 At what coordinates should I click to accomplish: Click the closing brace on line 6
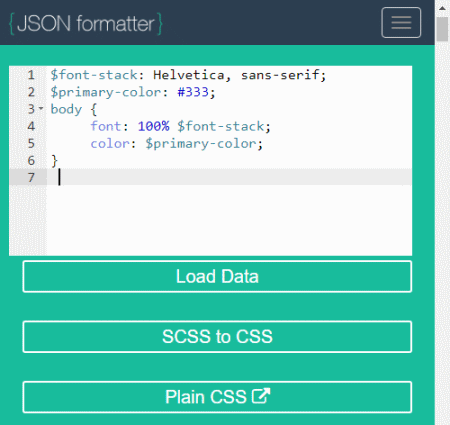click(54, 161)
